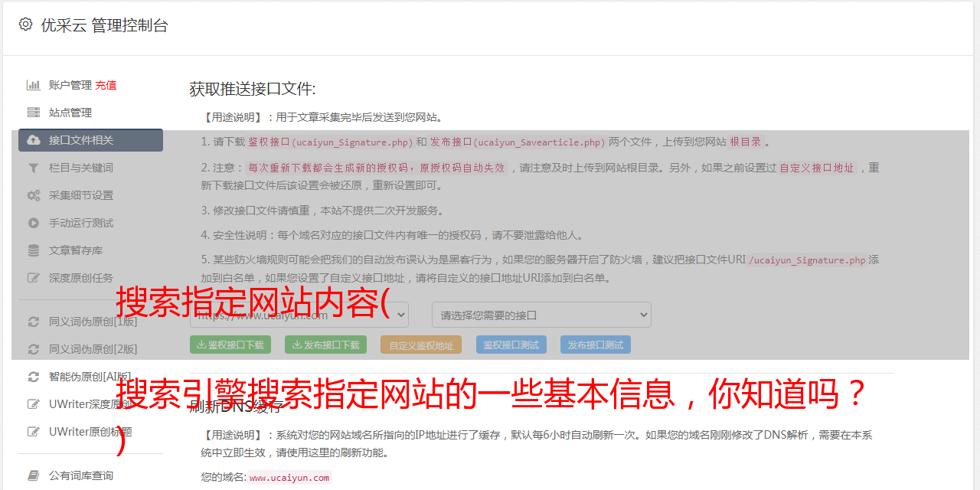Open the website URL dropdown
The height and width of the screenshot is (490, 980).
point(299,315)
